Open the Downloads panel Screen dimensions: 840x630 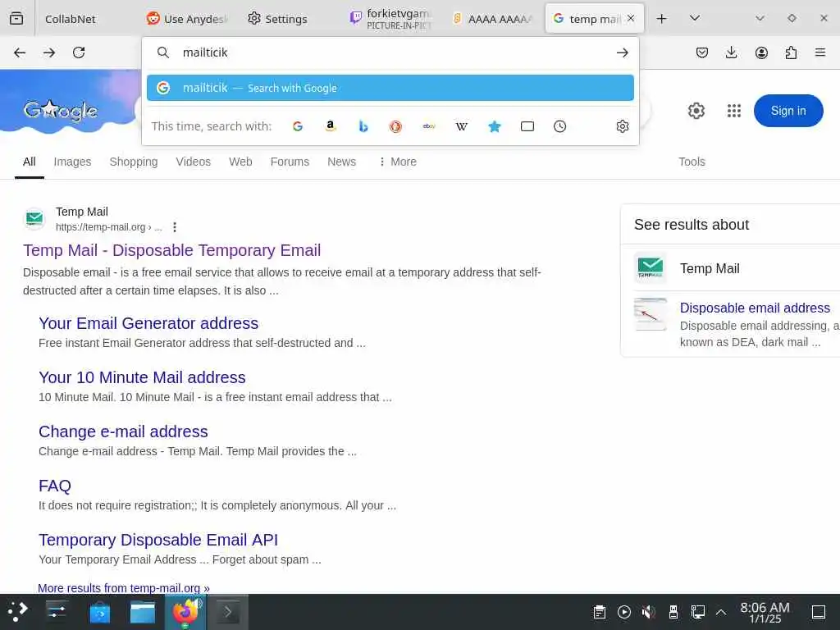pos(731,52)
